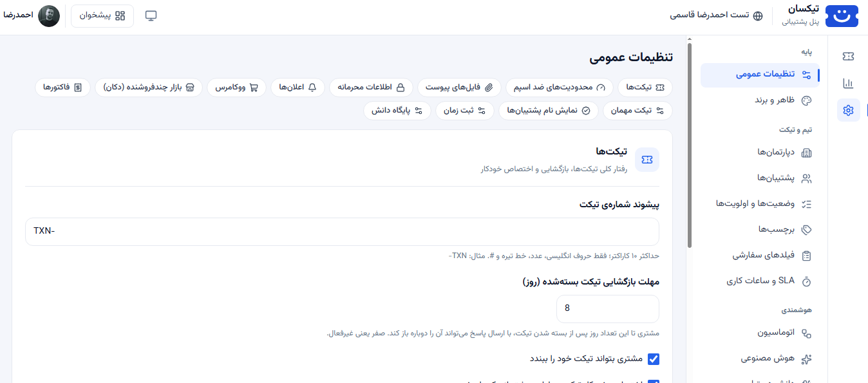This screenshot has width=868, height=383.
Task: Select the تیکت مهمان tab
Action: 637,111
